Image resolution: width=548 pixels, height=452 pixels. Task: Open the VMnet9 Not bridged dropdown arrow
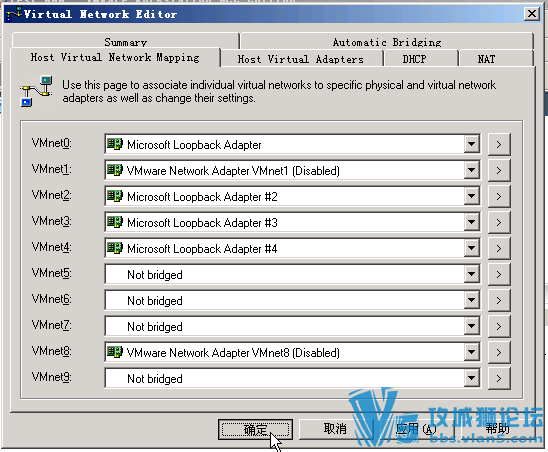[x=471, y=378]
